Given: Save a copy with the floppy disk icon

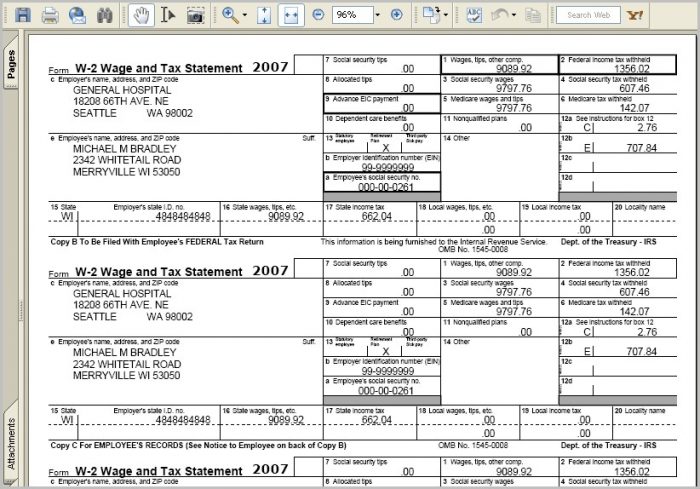Looking at the screenshot, I should click(x=23, y=15).
